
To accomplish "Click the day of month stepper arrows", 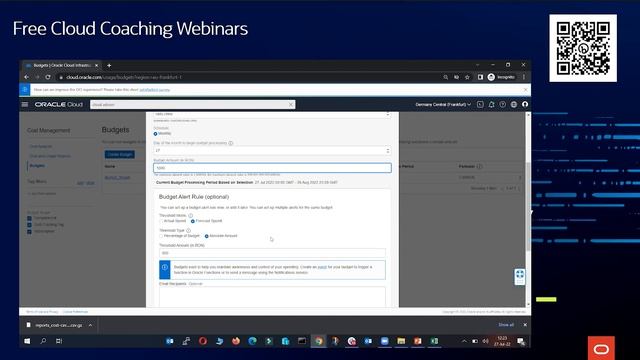I will 387,151.
